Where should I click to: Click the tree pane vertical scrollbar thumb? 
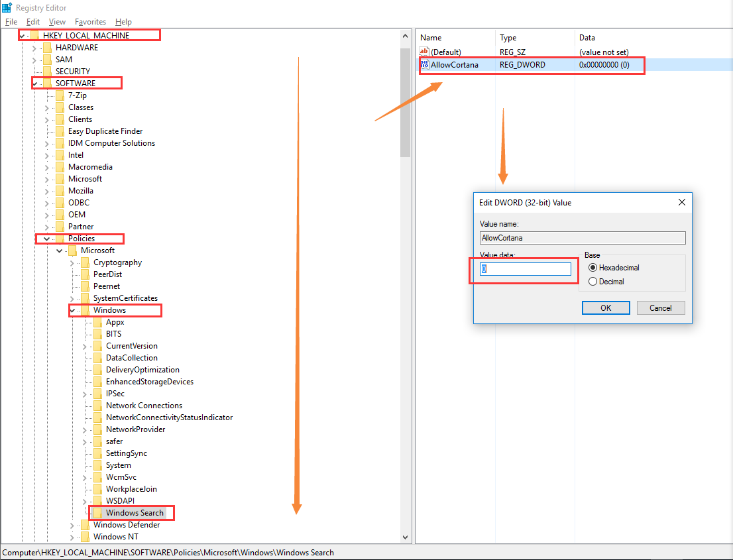click(x=406, y=102)
